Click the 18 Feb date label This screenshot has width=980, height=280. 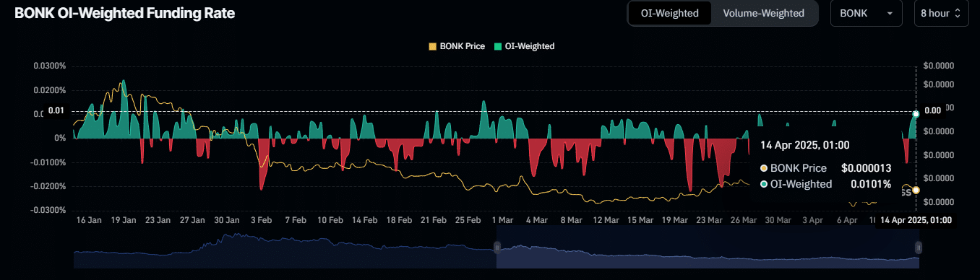pyautogui.click(x=400, y=220)
